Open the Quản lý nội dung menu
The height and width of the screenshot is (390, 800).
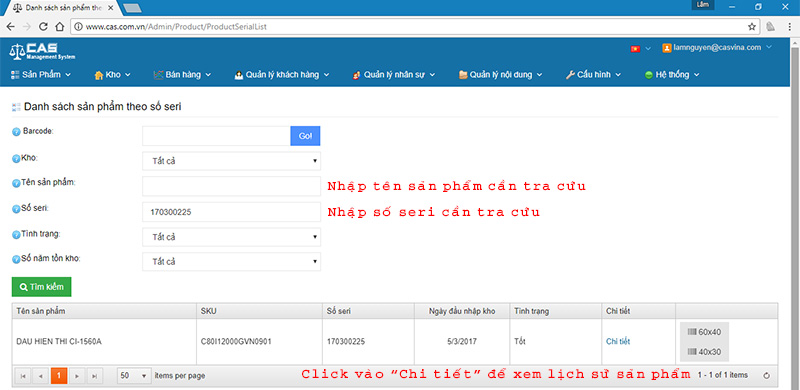click(x=501, y=75)
